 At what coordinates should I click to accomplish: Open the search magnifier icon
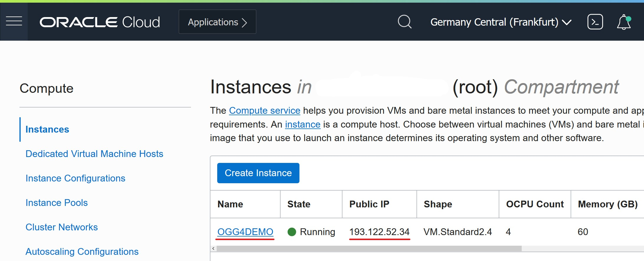click(x=404, y=22)
